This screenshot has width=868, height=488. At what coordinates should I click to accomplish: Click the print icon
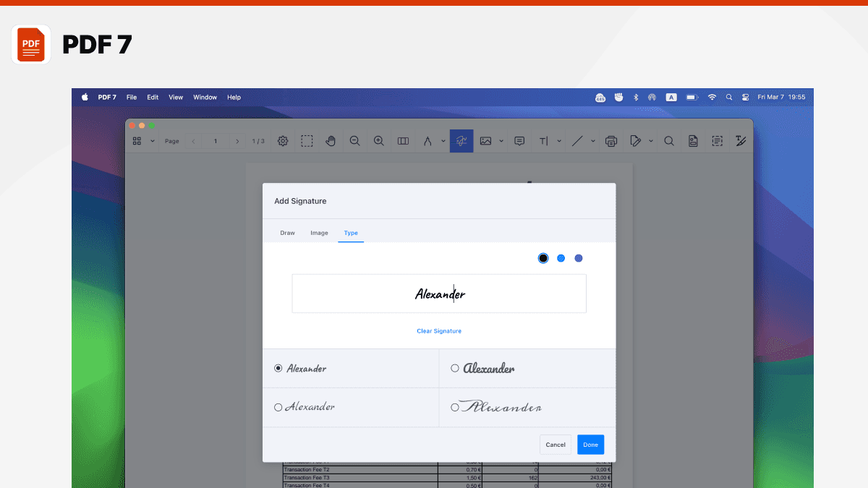[611, 141]
